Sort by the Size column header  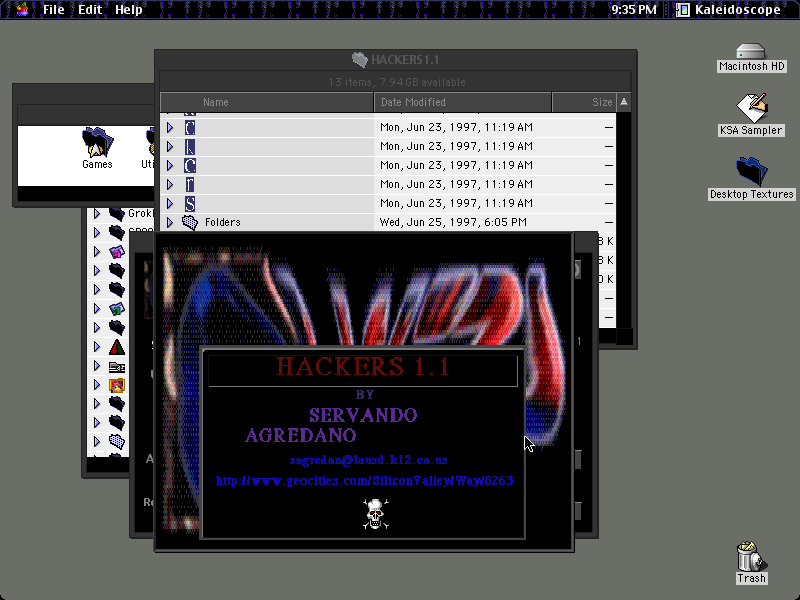coord(584,102)
